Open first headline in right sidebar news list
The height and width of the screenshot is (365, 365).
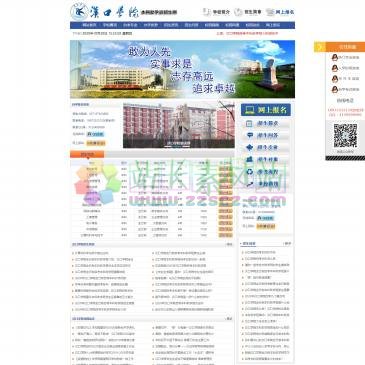pyautogui.click(x=260, y=252)
